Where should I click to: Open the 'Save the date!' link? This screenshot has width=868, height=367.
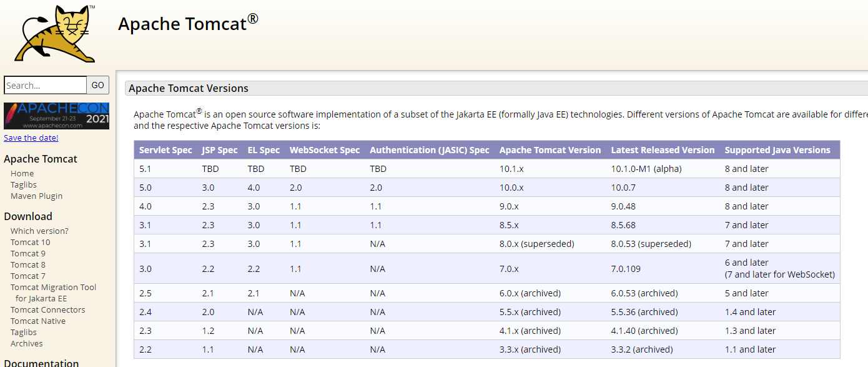[31, 138]
